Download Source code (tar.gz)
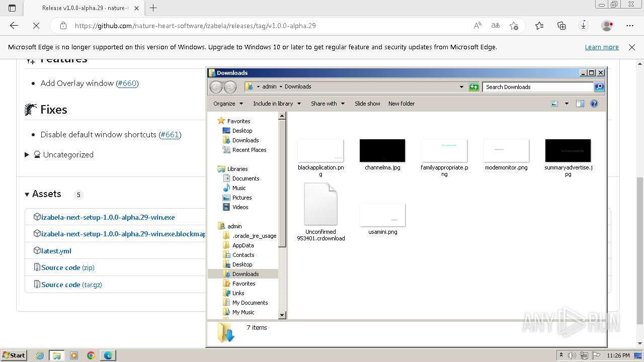This screenshot has height=362, width=644. tap(71, 285)
